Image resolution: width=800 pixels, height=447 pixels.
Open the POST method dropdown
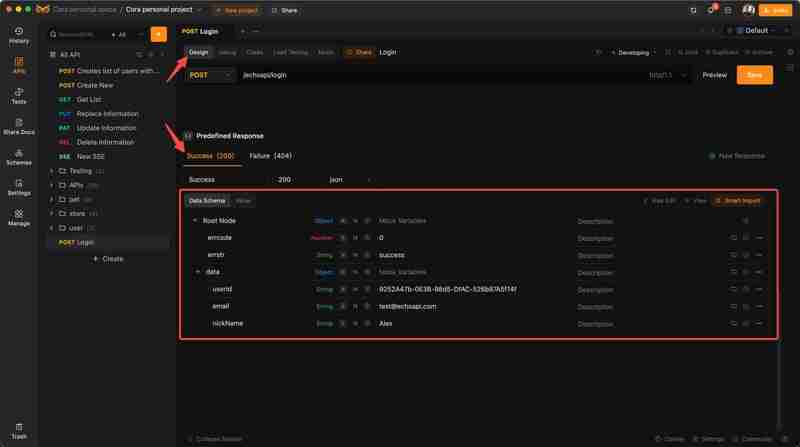coord(210,75)
